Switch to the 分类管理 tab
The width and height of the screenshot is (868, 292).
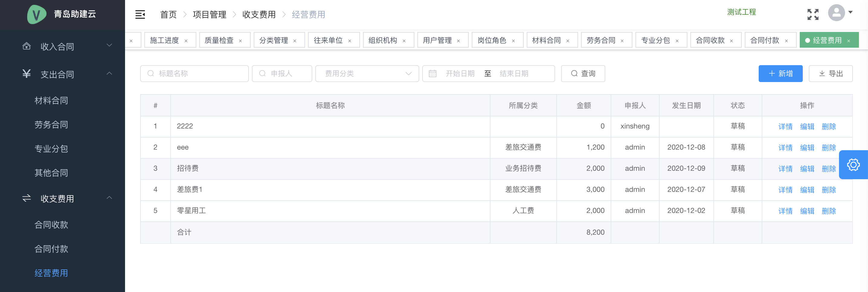point(273,40)
